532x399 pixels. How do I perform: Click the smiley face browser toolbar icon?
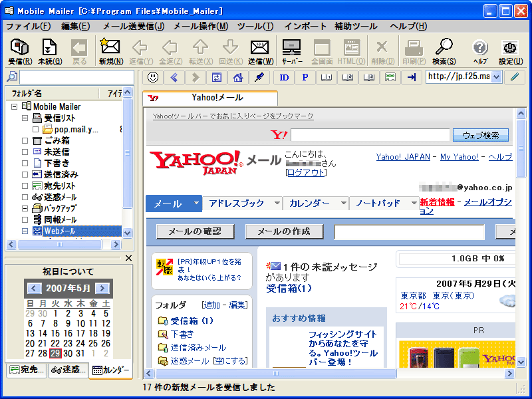coord(153,77)
